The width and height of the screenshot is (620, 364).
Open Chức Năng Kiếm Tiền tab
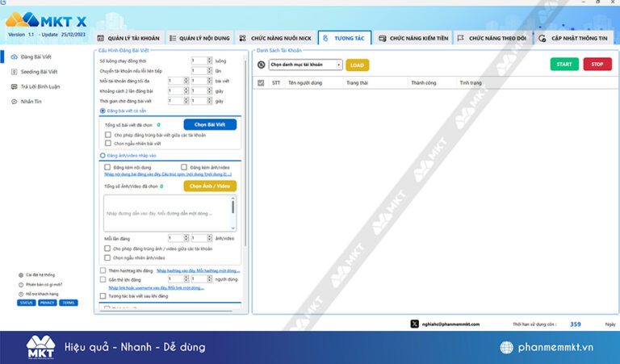pos(413,38)
